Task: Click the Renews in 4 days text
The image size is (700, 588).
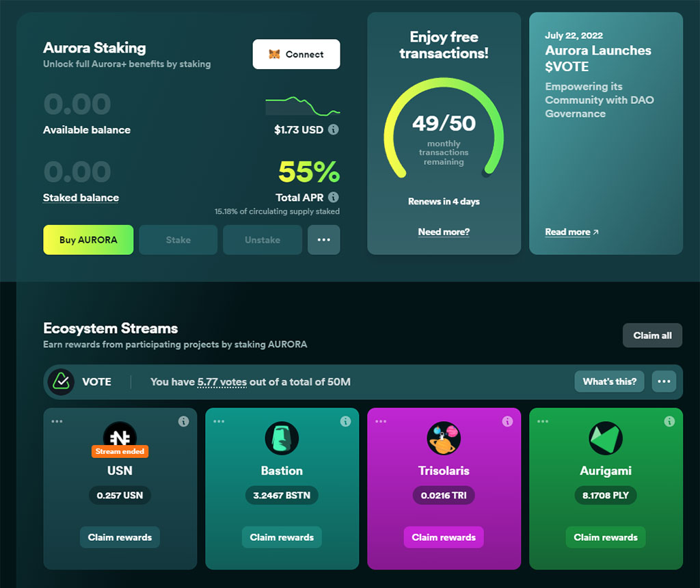Action: 444,202
